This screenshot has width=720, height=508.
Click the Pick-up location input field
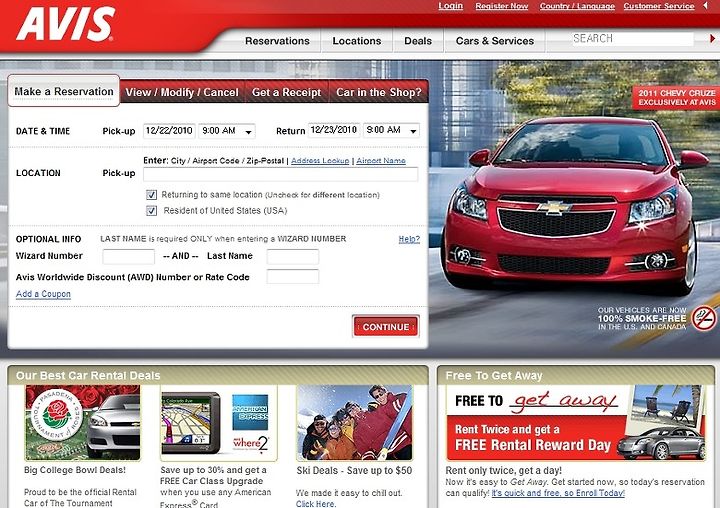pyautogui.click(x=281, y=174)
